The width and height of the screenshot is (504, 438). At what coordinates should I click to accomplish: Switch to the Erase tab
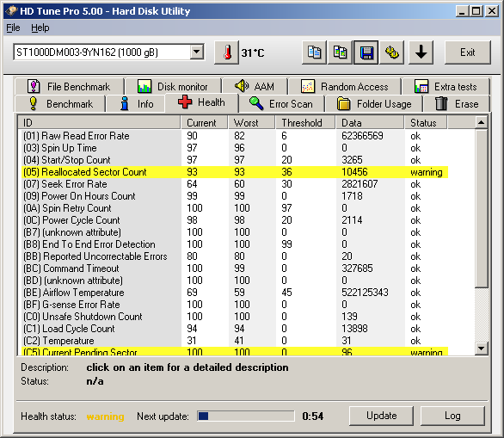point(457,104)
